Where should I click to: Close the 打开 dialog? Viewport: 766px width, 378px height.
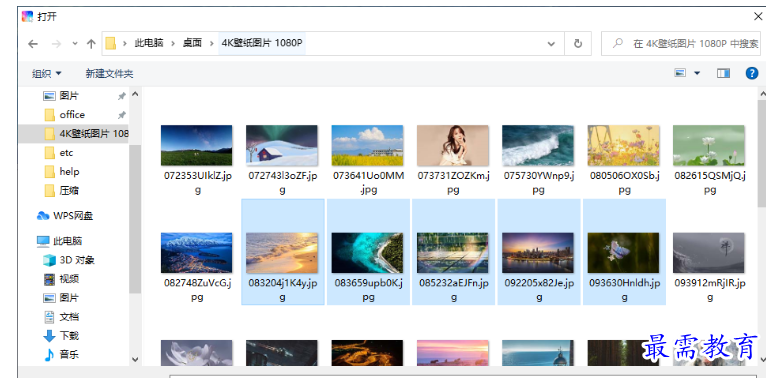[x=758, y=16]
